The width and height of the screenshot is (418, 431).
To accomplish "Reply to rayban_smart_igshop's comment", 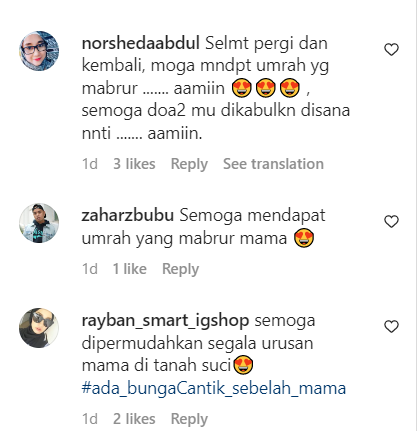I will [x=189, y=419].
